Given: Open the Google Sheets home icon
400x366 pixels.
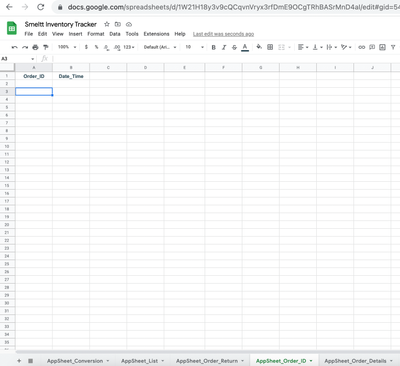Looking at the screenshot, I should tap(12, 28).
